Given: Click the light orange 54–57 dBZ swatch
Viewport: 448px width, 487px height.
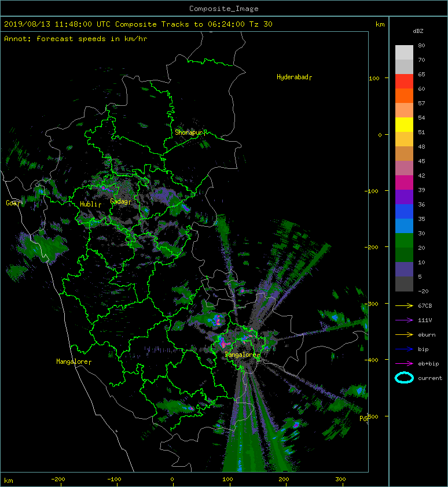Looking at the screenshot, I should [404, 110].
